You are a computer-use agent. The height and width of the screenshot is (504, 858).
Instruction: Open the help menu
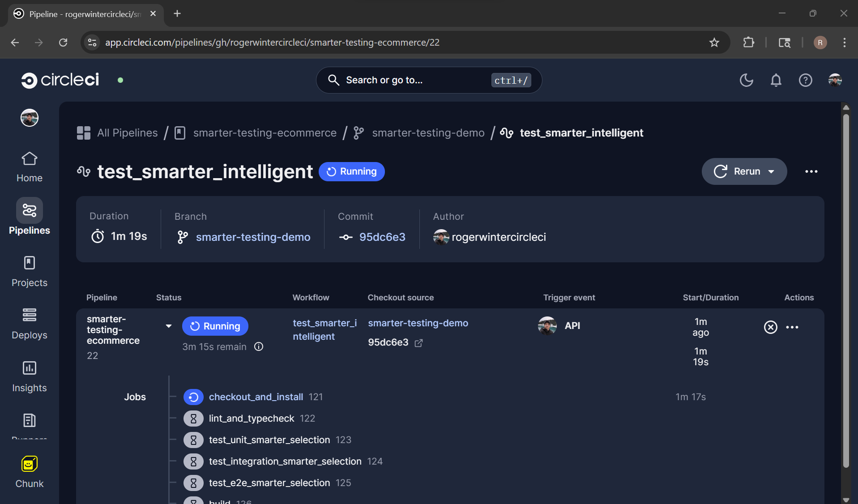(805, 80)
